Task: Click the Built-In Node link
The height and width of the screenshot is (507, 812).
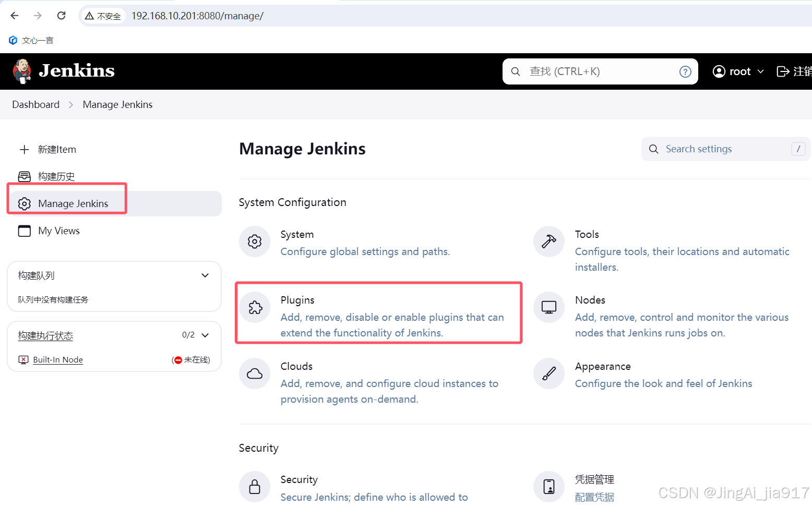Action: (58, 360)
